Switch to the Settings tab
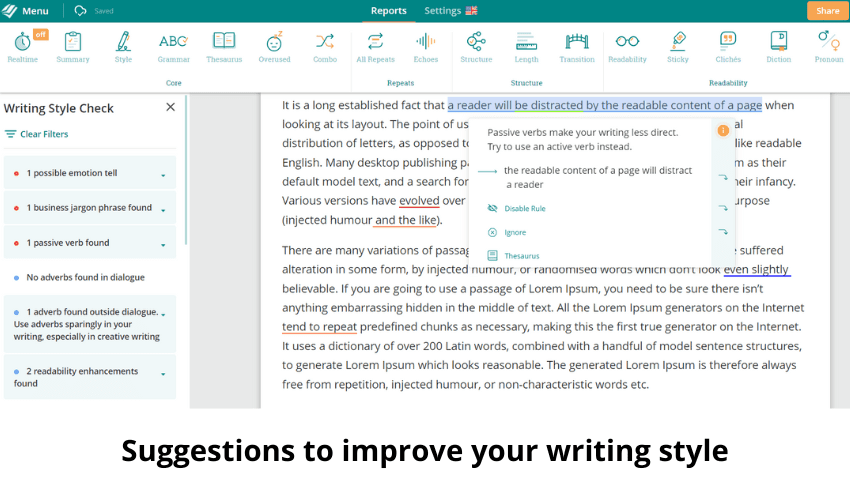The height and width of the screenshot is (500, 850). 442,11
